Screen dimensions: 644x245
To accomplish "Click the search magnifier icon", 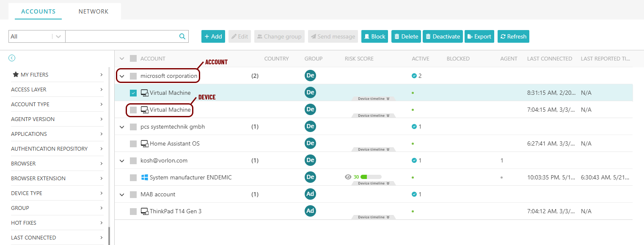I will [182, 36].
